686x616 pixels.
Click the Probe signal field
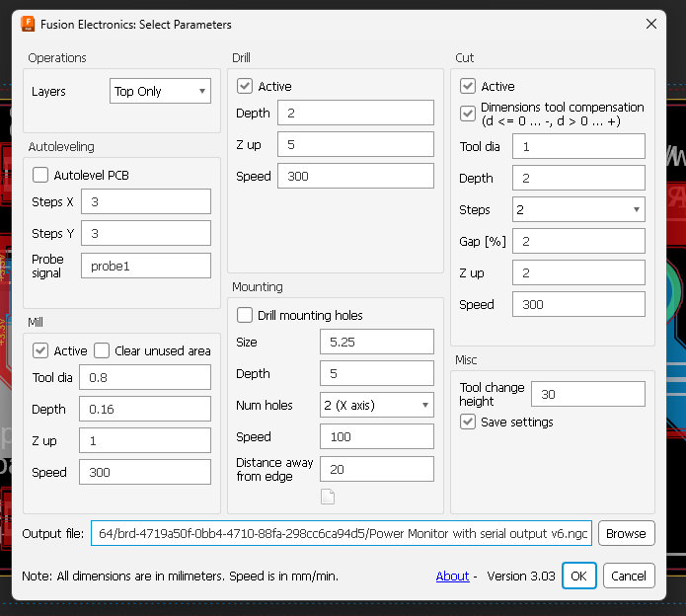[x=146, y=266]
